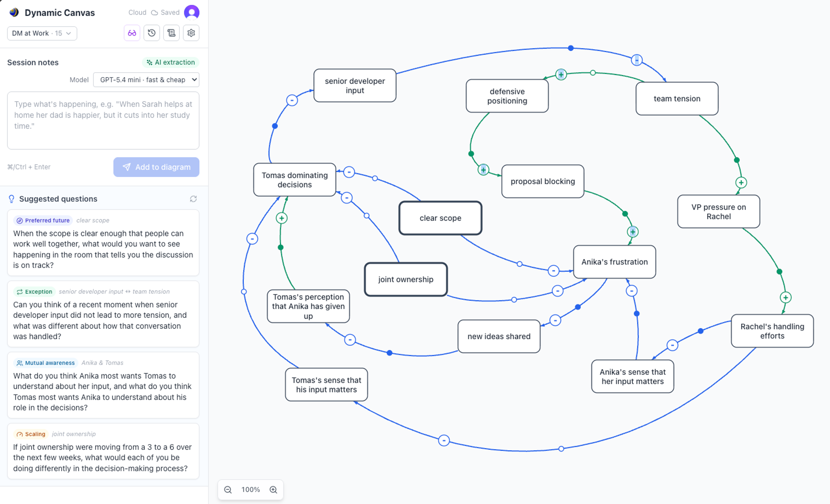The image size is (830, 504).
Task: Toggle the plus sign above Rachel's handling efforts
Action: pyautogui.click(x=786, y=298)
